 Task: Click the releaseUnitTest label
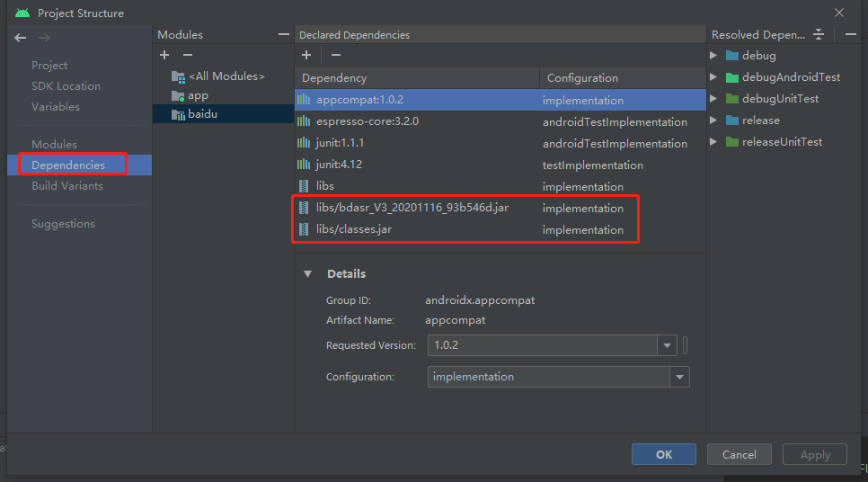tap(782, 142)
